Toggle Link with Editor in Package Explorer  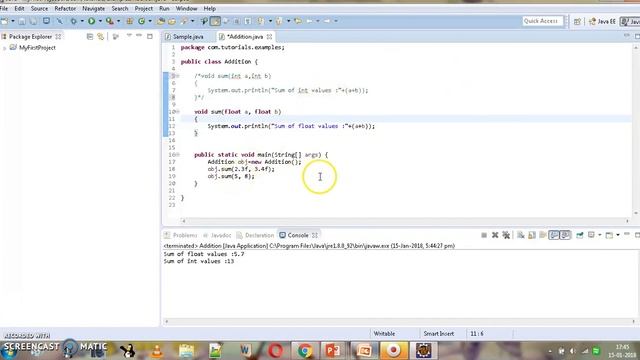click(100, 37)
